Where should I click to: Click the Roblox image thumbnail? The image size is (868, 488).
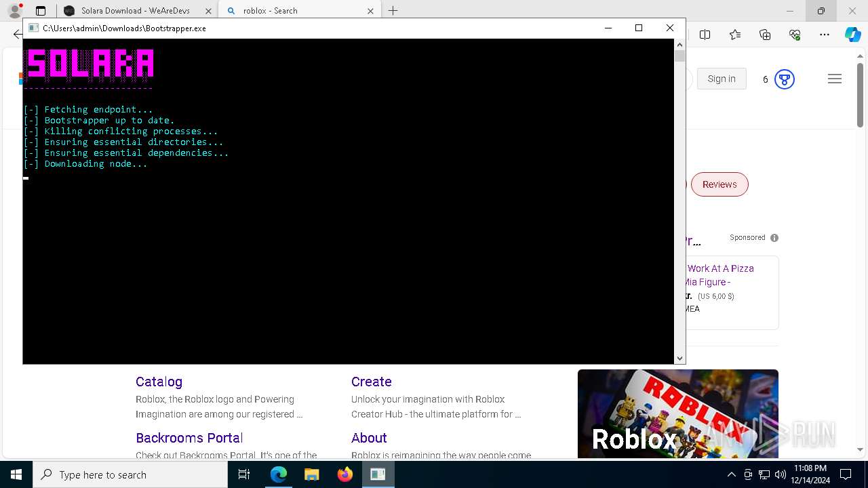(678, 413)
